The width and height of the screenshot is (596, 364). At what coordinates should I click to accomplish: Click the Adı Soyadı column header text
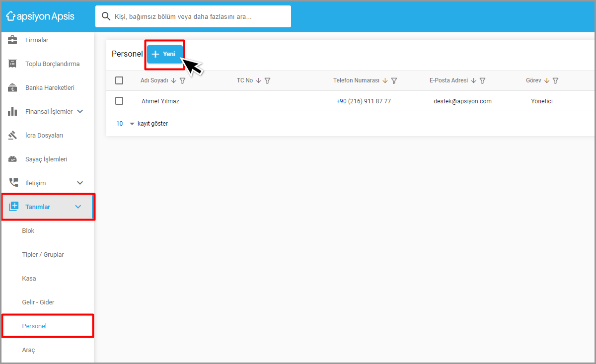154,80
